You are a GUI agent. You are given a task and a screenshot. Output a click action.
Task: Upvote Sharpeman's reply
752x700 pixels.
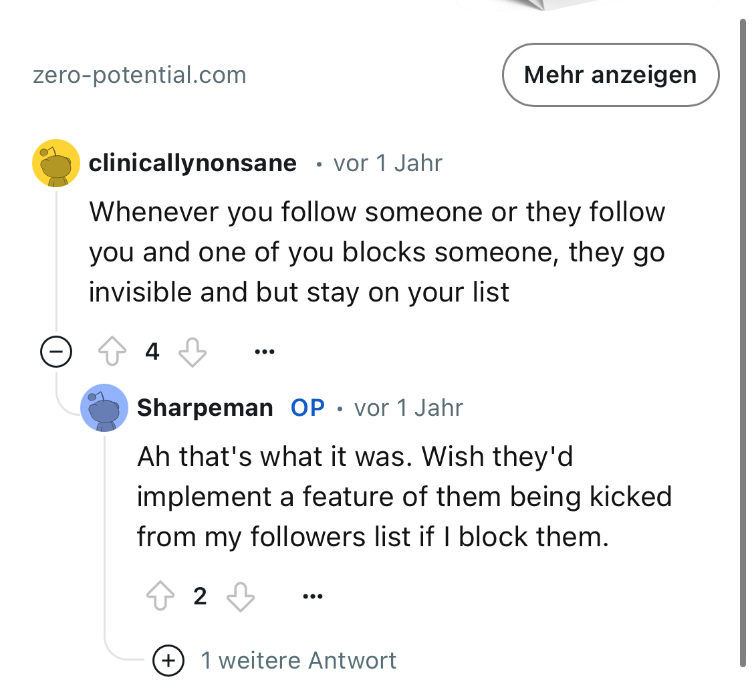pos(160,596)
